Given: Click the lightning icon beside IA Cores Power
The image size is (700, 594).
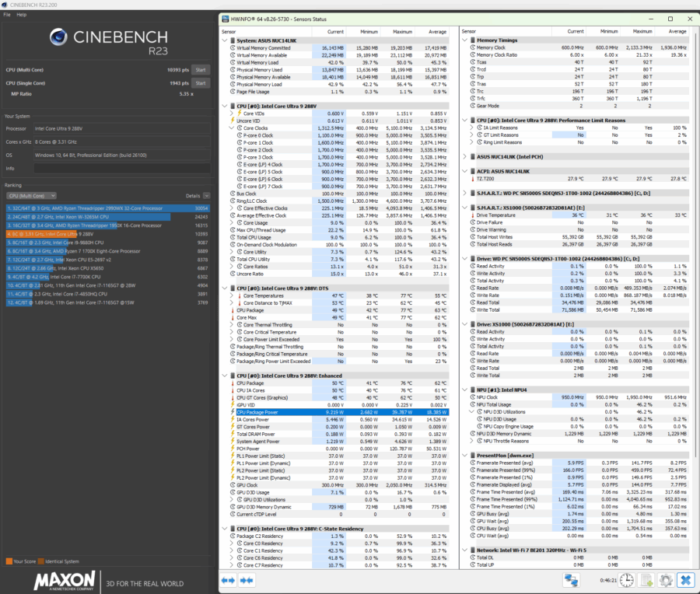Looking at the screenshot, I should coord(233,420).
